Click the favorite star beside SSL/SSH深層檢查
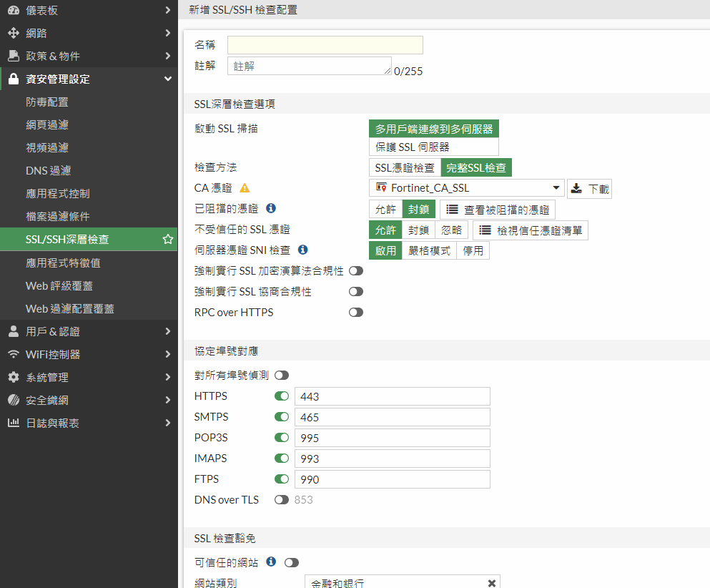This screenshot has width=710, height=588. (168, 240)
